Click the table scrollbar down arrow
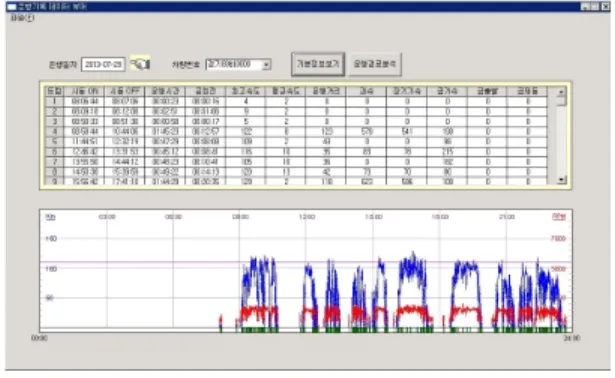Viewport: 615px width, 378px height. (561, 180)
